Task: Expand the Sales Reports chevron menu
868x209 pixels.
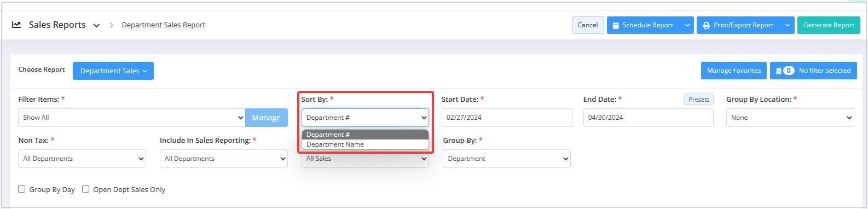Action: click(96, 25)
